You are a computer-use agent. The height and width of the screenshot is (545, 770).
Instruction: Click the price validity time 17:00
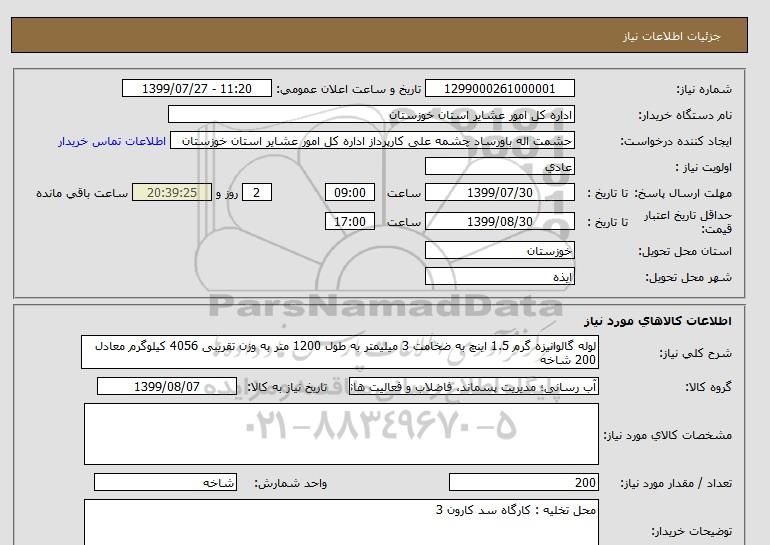tap(350, 221)
